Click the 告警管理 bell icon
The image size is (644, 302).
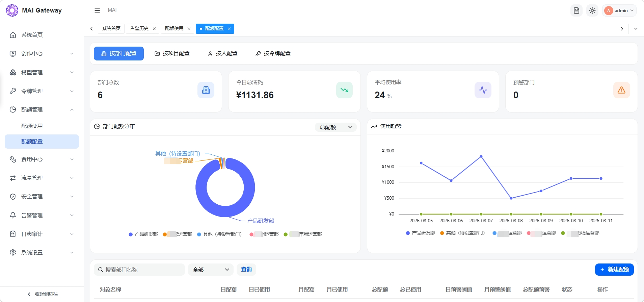point(13,215)
